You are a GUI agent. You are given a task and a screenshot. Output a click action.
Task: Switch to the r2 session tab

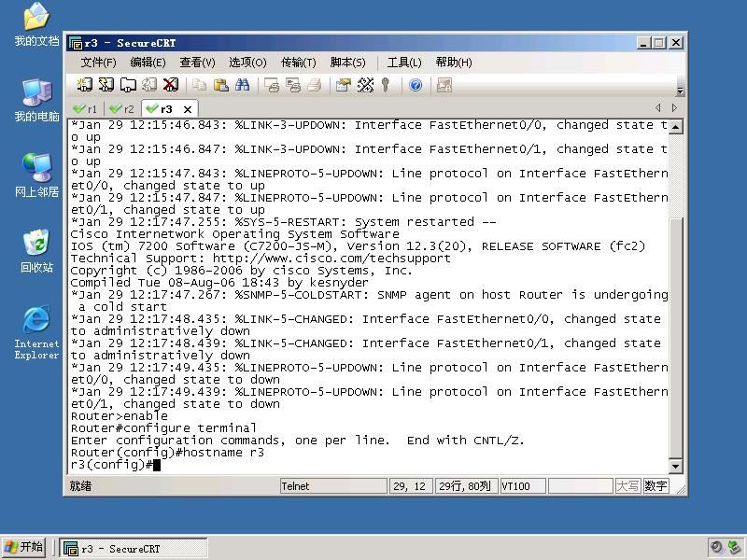pos(121,109)
